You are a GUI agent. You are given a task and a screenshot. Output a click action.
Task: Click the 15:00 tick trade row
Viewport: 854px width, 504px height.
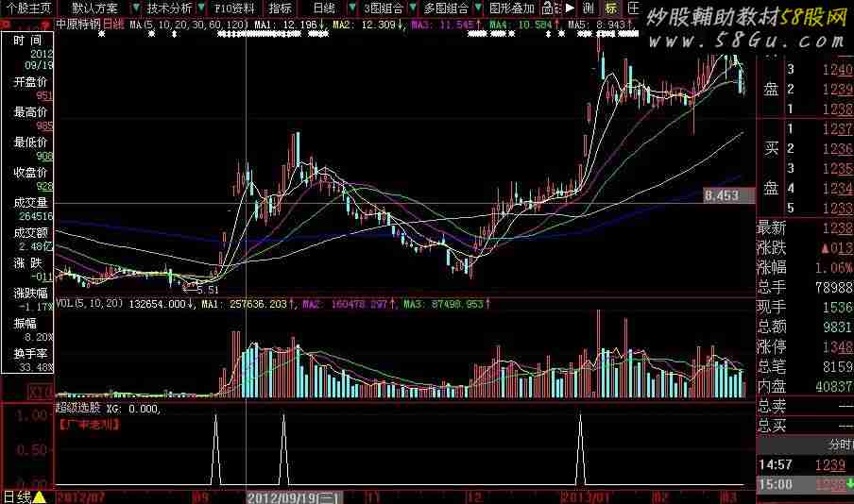tap(805, 484)
